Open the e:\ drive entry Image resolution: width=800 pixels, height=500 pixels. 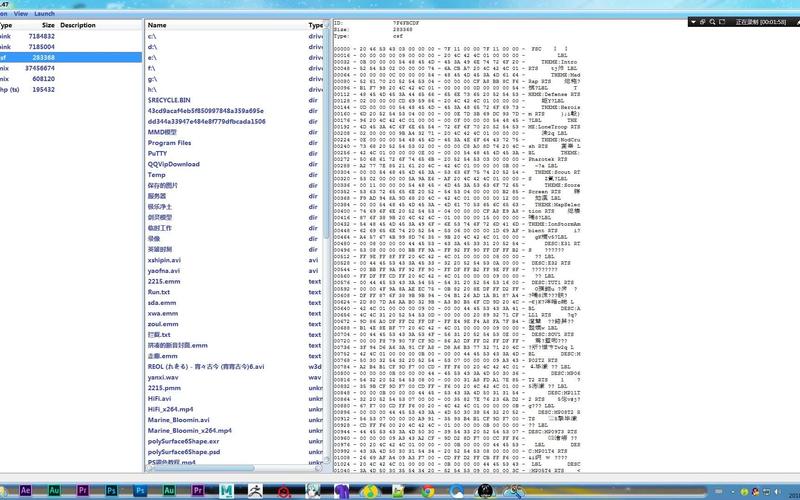pyautogui.click(x=152, y=58)
